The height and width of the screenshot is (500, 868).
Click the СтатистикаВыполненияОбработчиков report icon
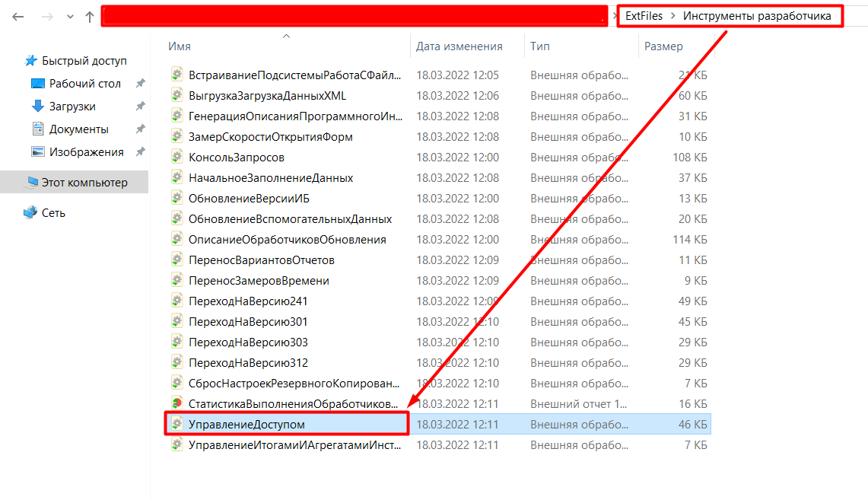(176, 403)
